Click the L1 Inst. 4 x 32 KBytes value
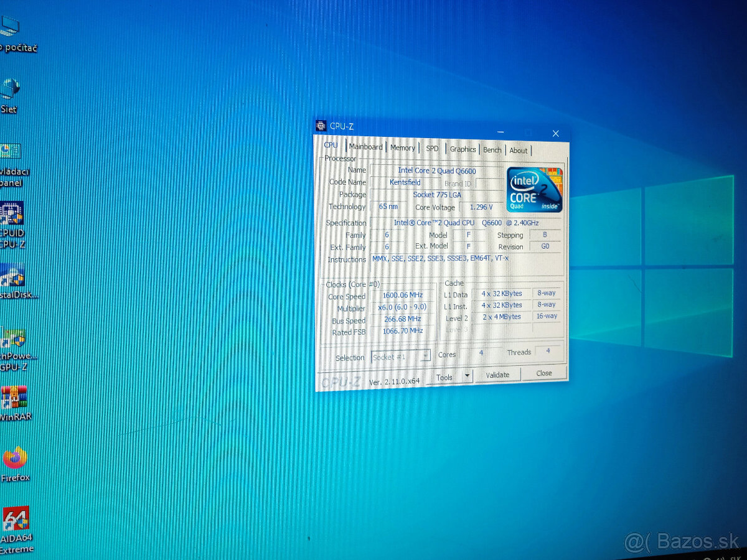The width and height of the screenshot is (747, 560). coord(502,305)
